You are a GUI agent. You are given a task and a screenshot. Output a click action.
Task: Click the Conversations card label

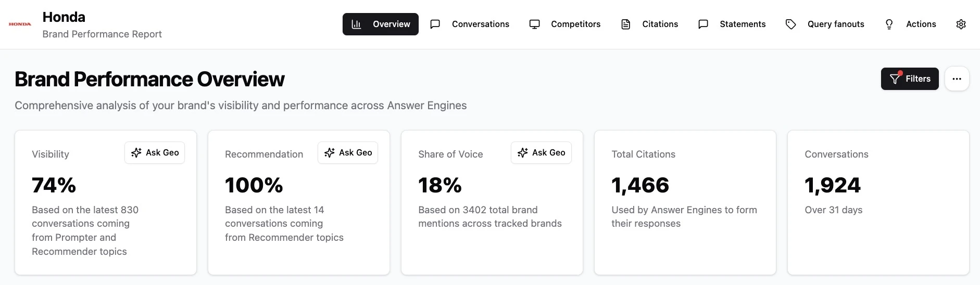tap(836, 154)
